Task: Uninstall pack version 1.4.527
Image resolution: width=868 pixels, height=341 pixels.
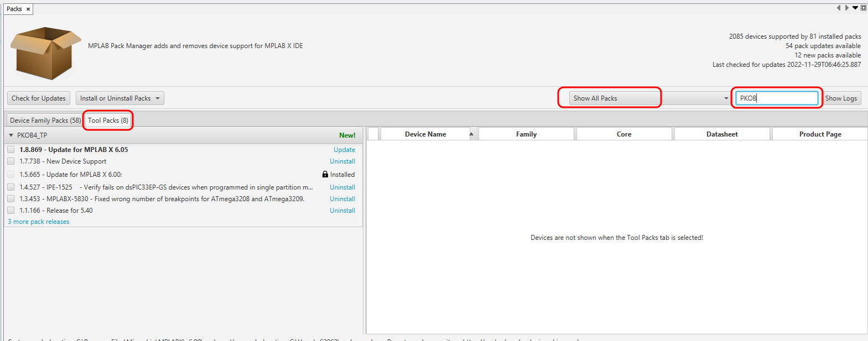Action: pyautogui.click(x=342, y=187)
